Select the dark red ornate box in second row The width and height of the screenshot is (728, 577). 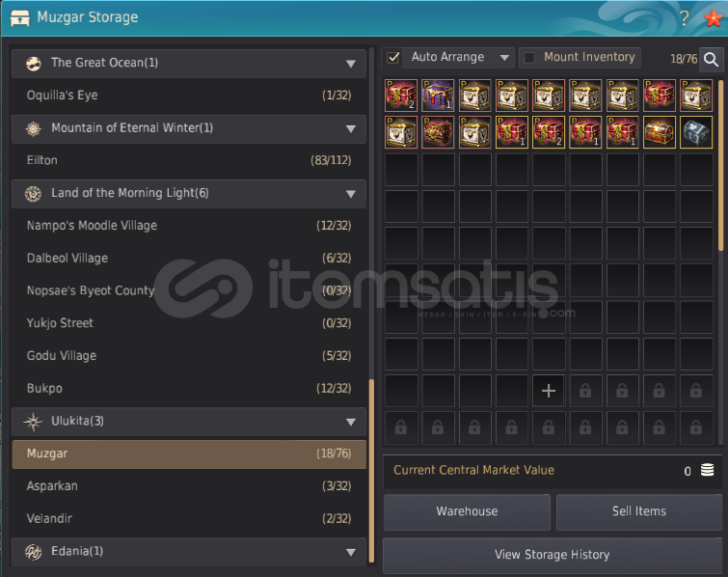pos(438,132)
